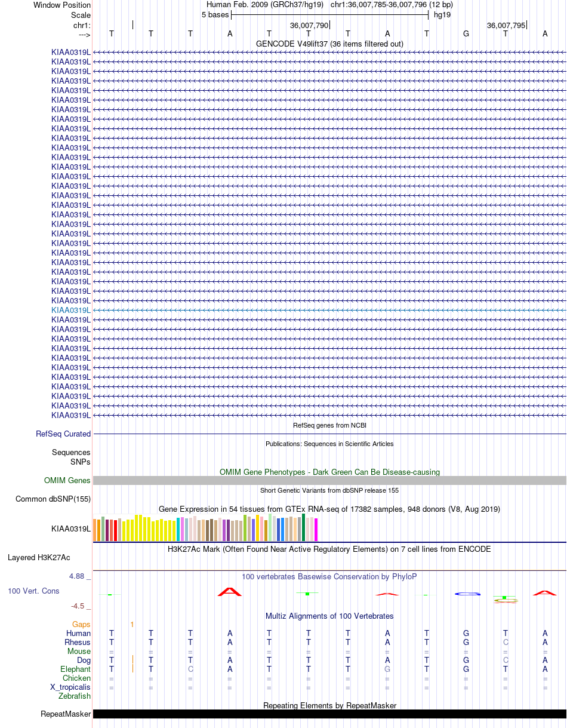
Task: Click the G base in the Human alignment row
Action: (466, 634)
